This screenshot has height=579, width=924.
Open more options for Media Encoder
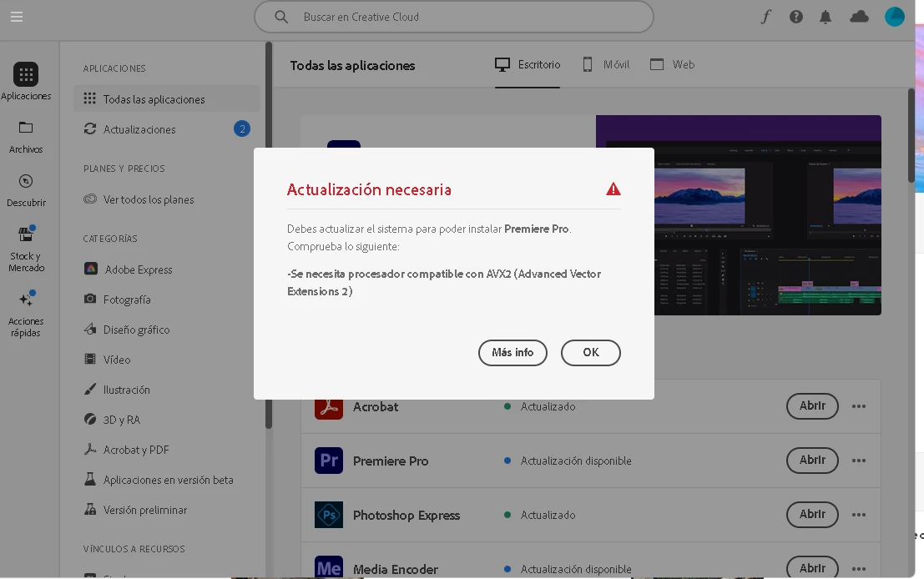click(859, 569)
